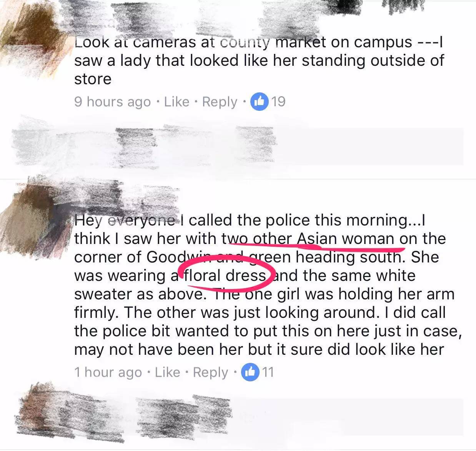476x451 pixels.
Task: Click the blue thumbs-up icon beside 11
Action: [x=250, y=372]
